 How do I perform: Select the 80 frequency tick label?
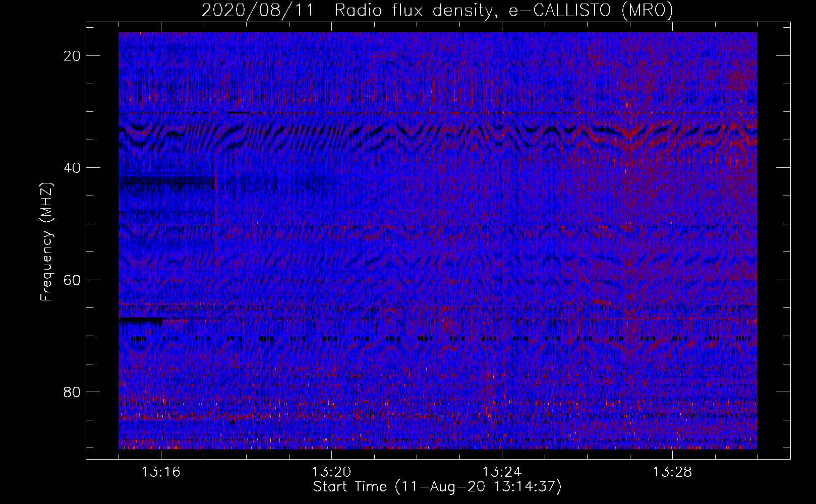coord(72,392)
